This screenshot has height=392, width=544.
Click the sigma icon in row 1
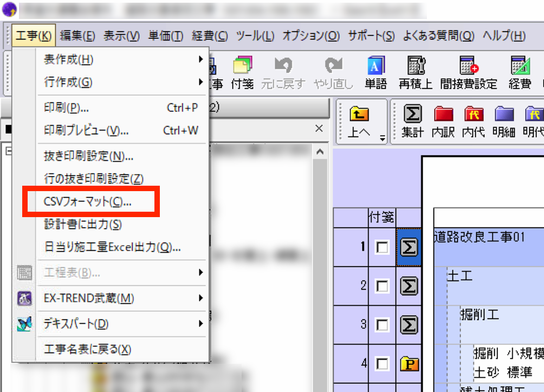pyautogui.click(x=409, y=247)
